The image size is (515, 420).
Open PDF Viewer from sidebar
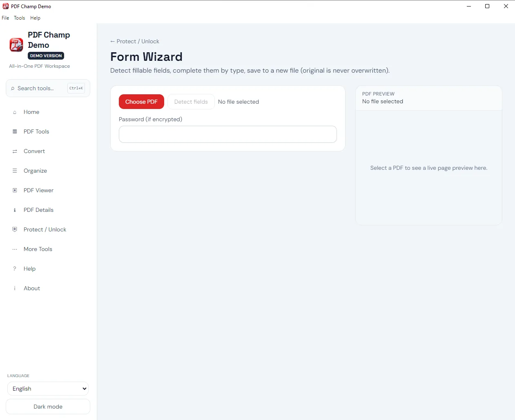pos(38,190)
